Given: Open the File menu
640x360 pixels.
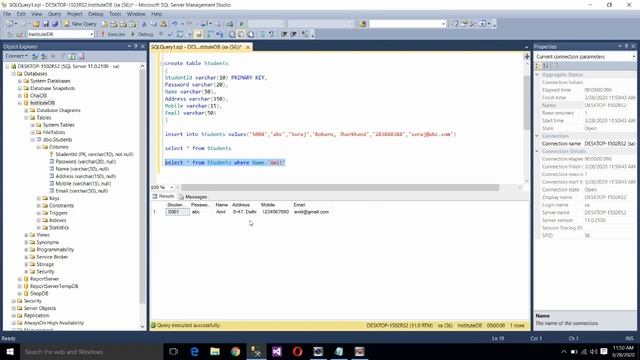Looking at the screenshot, I should [7, 14].
